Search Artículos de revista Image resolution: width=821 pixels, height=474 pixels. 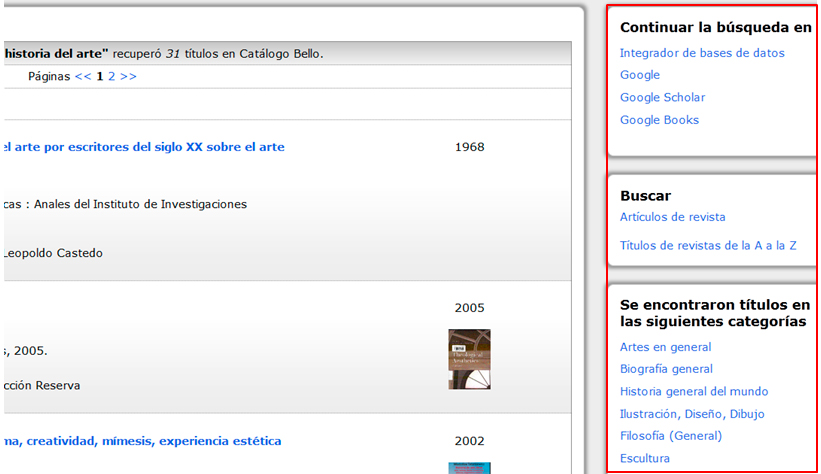click(672, 217)
